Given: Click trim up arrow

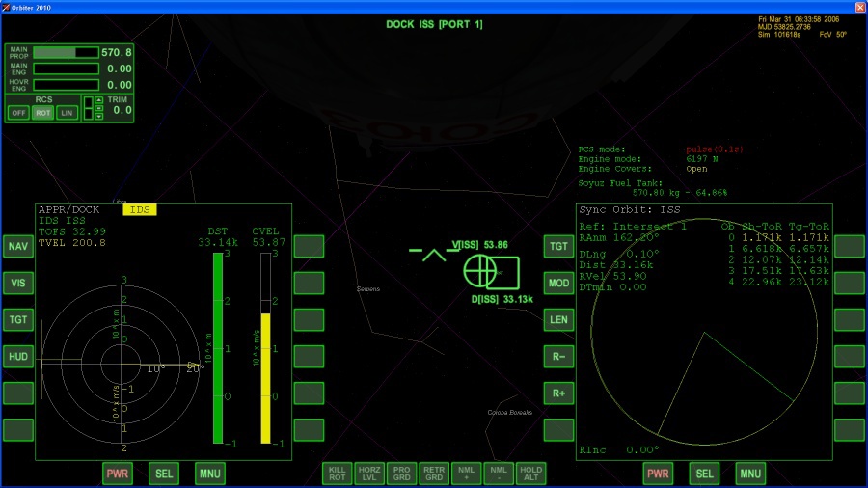Looking at the screenshot, I should click(x=99, y=100).
